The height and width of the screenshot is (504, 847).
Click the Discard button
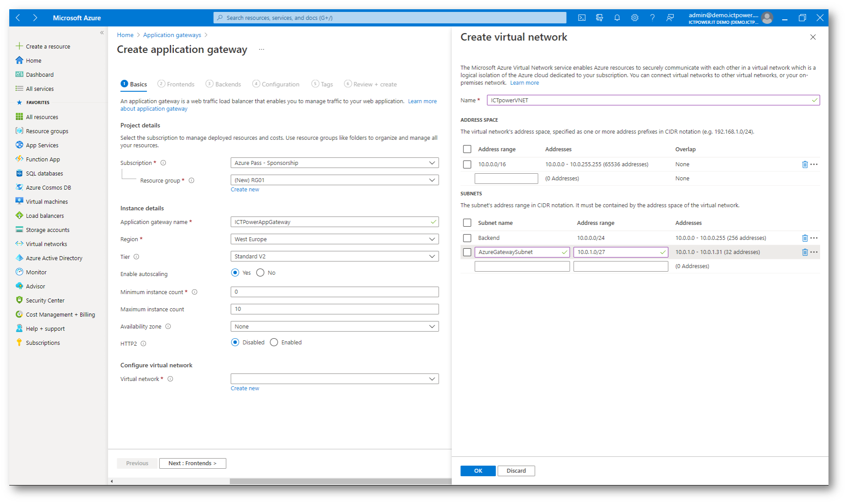click(x=516, y=471)
